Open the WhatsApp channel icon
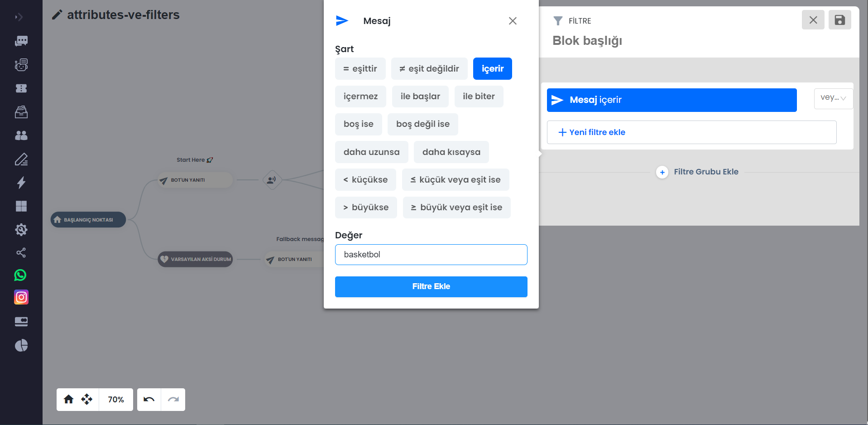This screenshot has height=425, width=868. 20,275
